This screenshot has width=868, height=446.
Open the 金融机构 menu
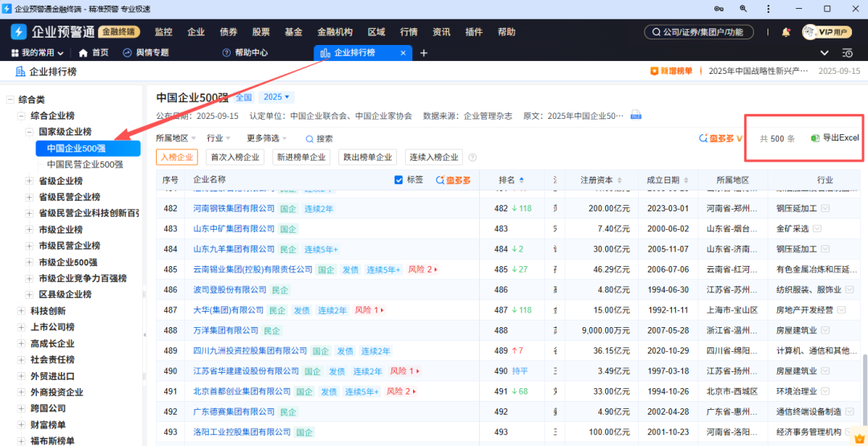click(x=334, y=32)
